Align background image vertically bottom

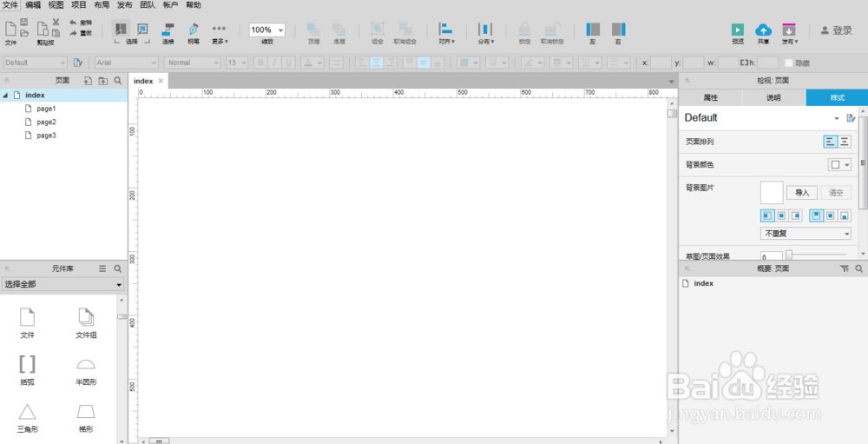tap(845, 215)
